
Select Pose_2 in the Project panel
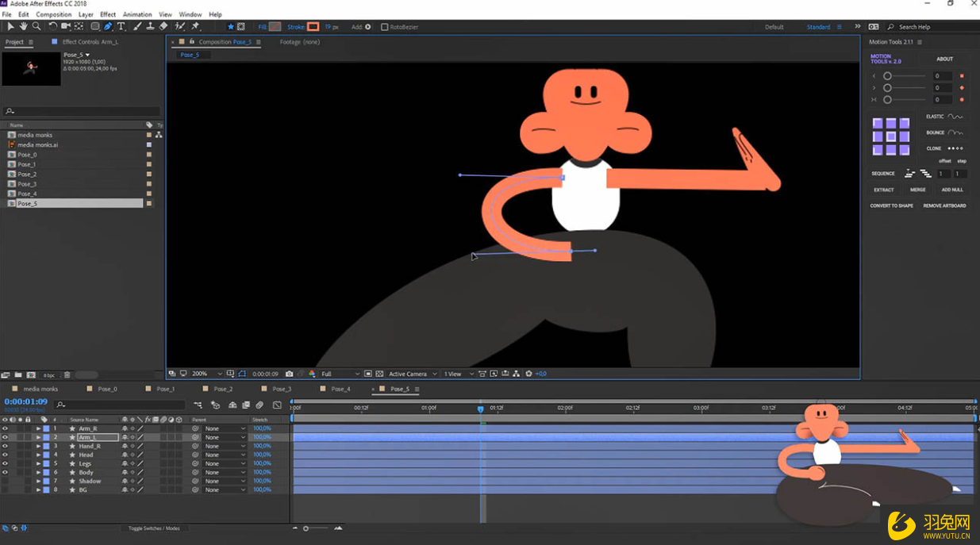27,174
